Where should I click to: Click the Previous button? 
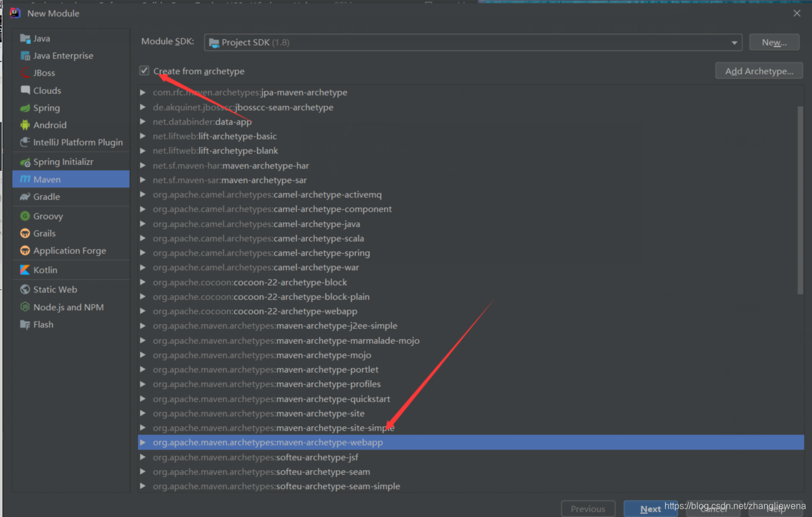(x=588, y=509)
